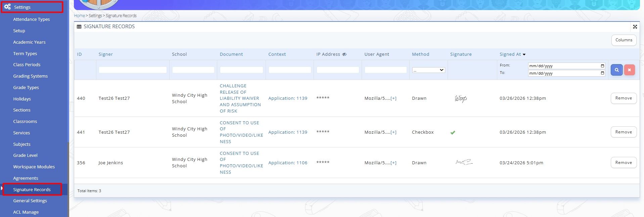Click green checkmark for record 441
Screen dimensions: 644x217
pyautogui.click(x=453, y=132)
